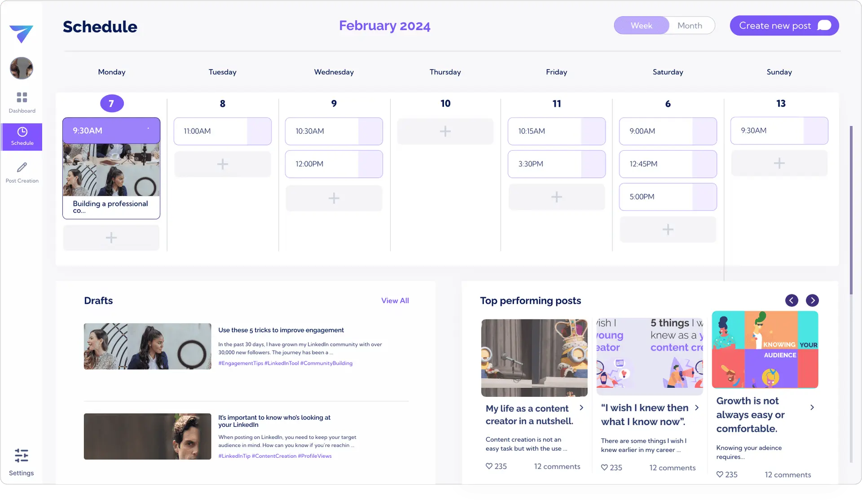
Task: Open draft title 'Use these 5 tricks to improve engagement'
Action: (281, 330)
